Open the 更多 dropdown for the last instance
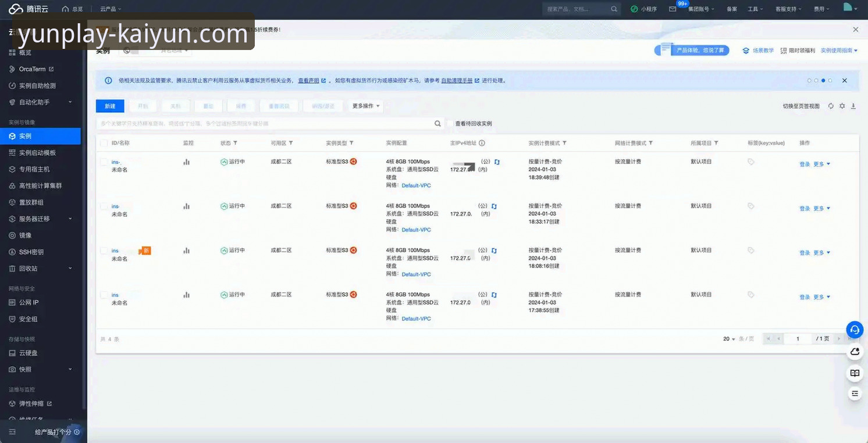 pos(821,297)
